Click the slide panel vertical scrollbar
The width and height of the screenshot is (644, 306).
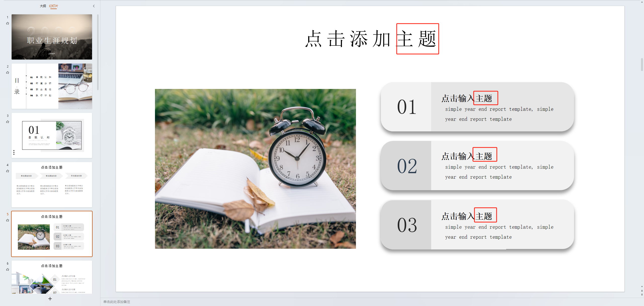coord(98,52)
